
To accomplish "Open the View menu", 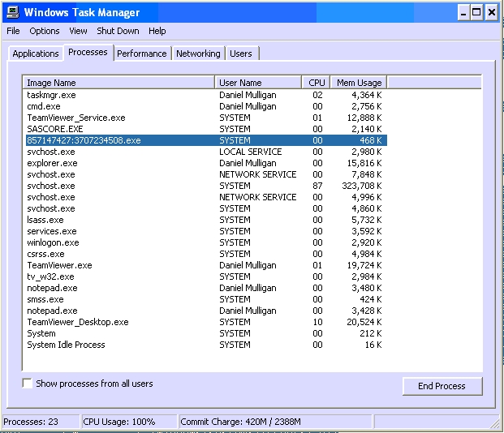I will click(78, 31).
